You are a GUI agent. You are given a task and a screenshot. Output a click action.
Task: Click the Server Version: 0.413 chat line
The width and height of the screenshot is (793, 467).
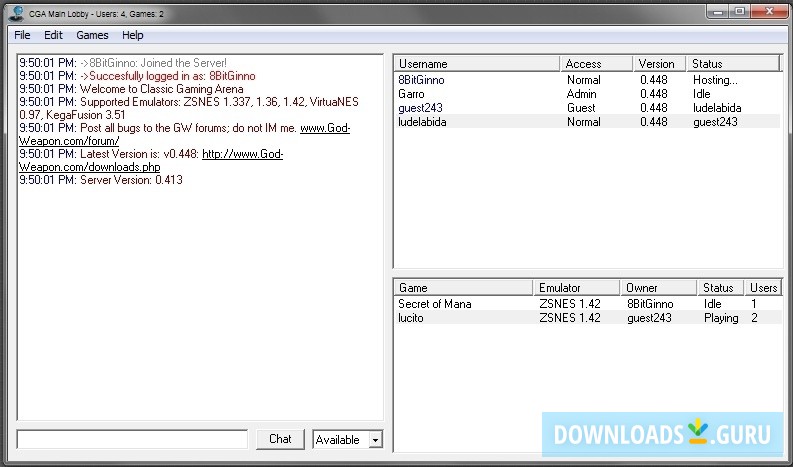pyautogui.click(x=101, y=180)
